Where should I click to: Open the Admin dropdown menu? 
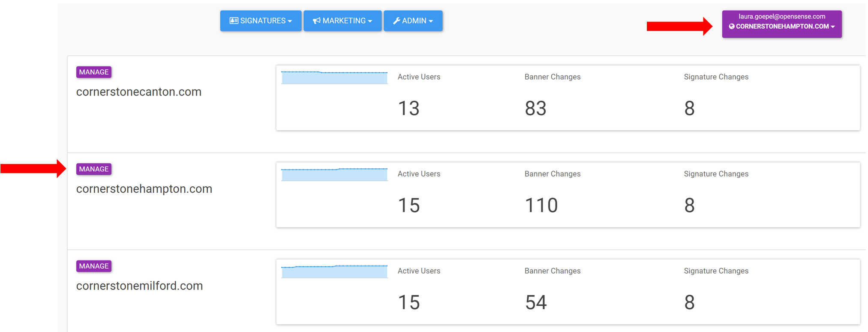413,21
